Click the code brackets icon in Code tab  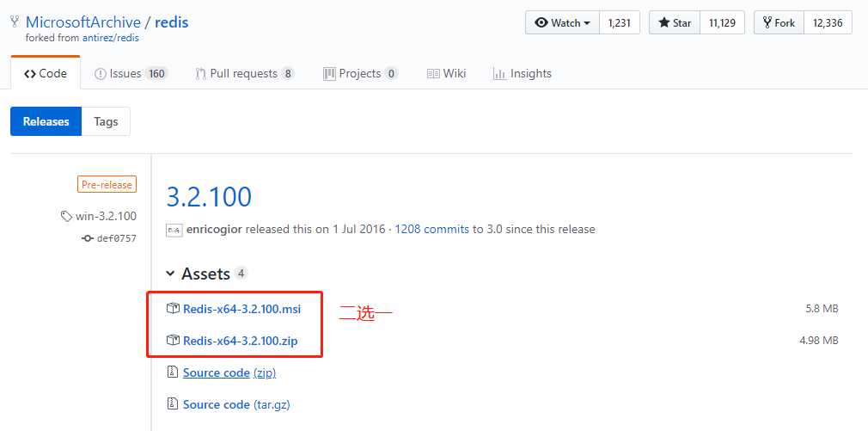click(x=30, y=74)
